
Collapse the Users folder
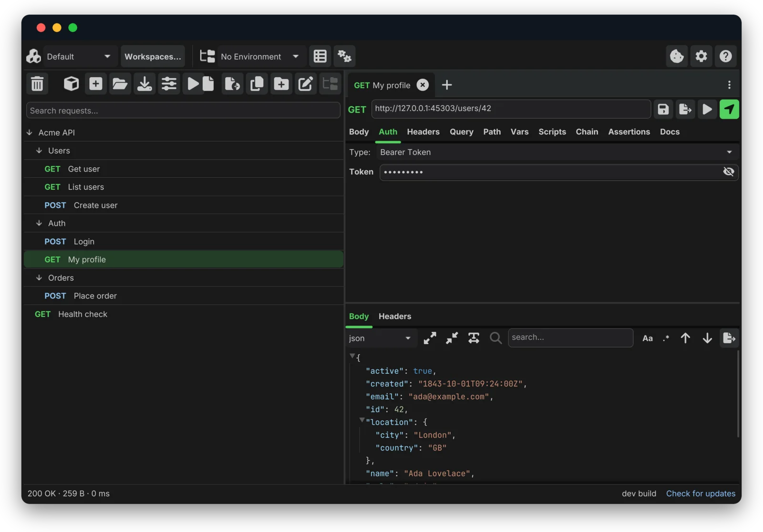point(39,151)
